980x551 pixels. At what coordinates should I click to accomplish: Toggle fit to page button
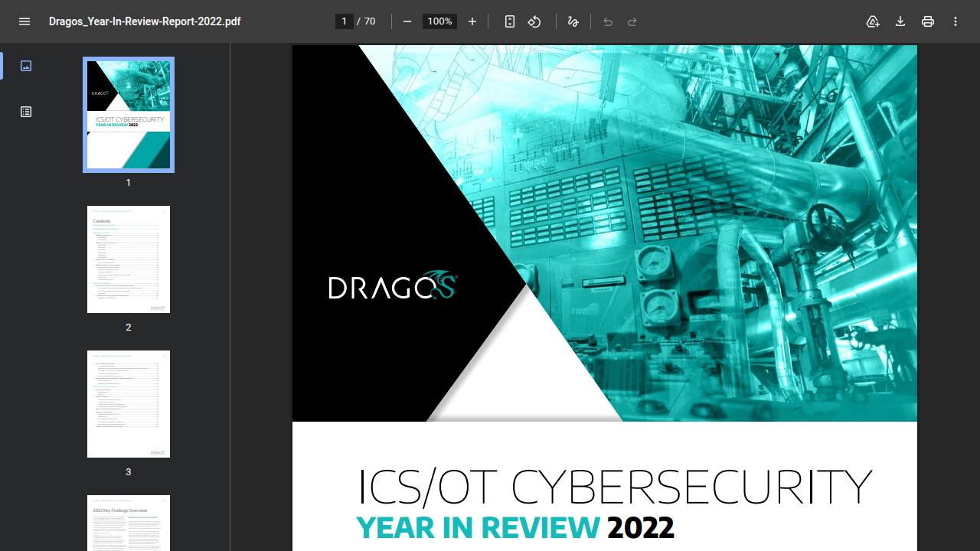(x=510, y=21)
